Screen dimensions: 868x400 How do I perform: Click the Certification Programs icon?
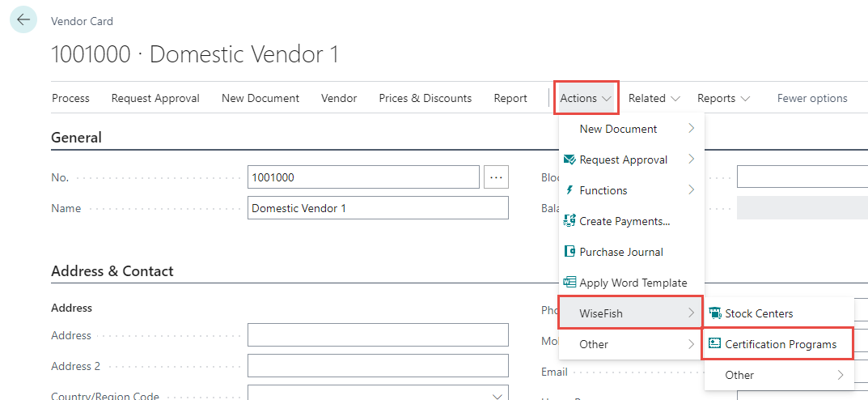pyautogui.click(x=714, y=344)
